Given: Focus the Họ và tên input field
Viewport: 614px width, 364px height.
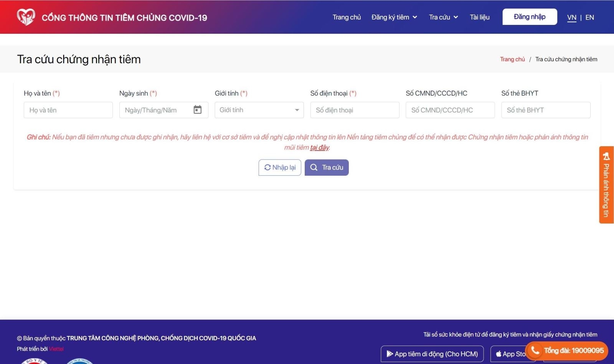Looking at the screenshot, I should click(x=68, y=110).
